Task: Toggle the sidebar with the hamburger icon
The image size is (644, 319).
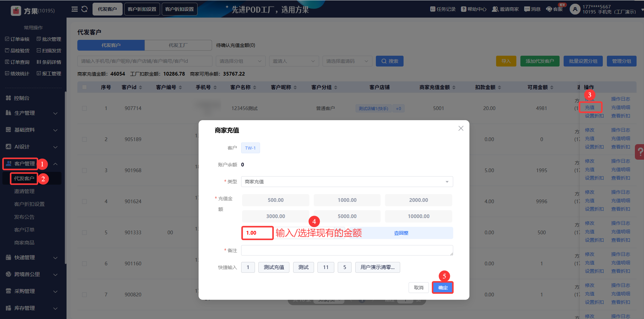Action: click(x=75, y=9)
